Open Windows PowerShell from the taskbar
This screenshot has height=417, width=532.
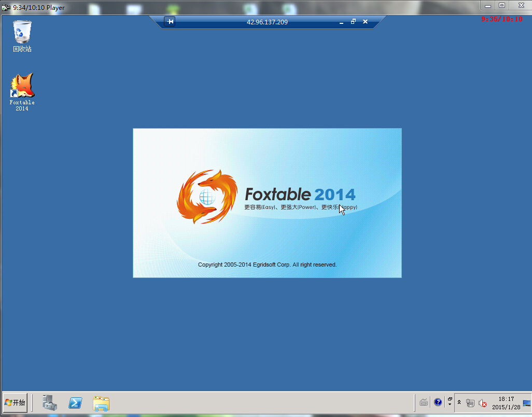coord(75,403)
